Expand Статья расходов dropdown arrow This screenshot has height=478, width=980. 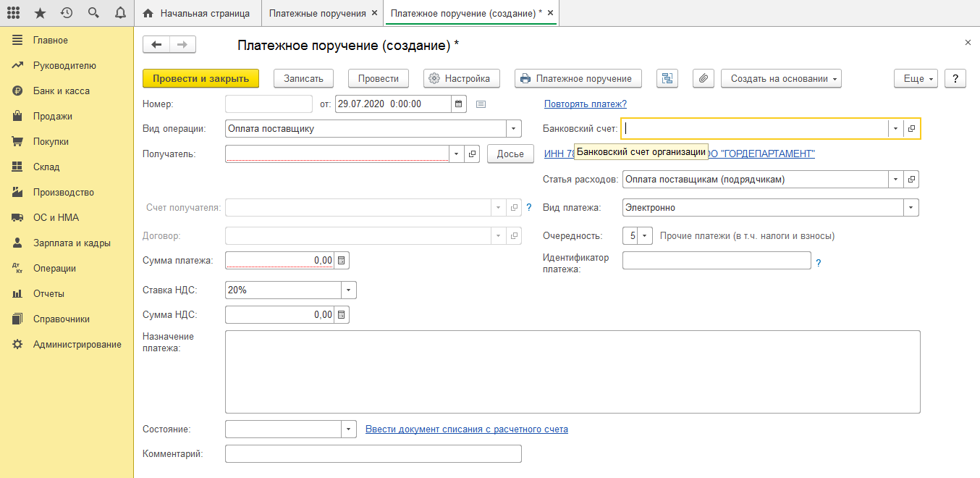[x=896, y=179]
